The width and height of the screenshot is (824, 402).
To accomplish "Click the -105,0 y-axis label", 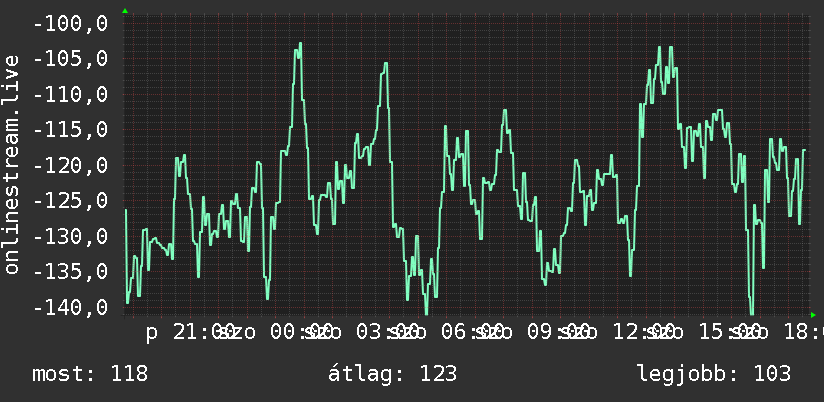I will (70, 59).
